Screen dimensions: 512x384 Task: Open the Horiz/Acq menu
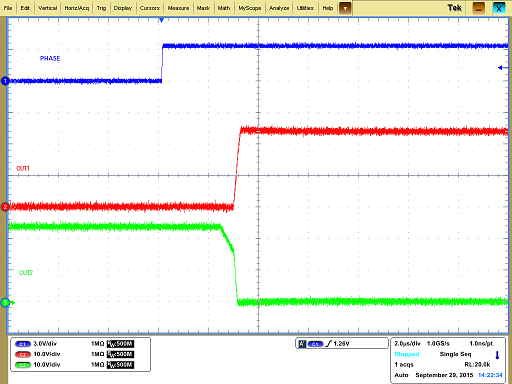[77, 8]
